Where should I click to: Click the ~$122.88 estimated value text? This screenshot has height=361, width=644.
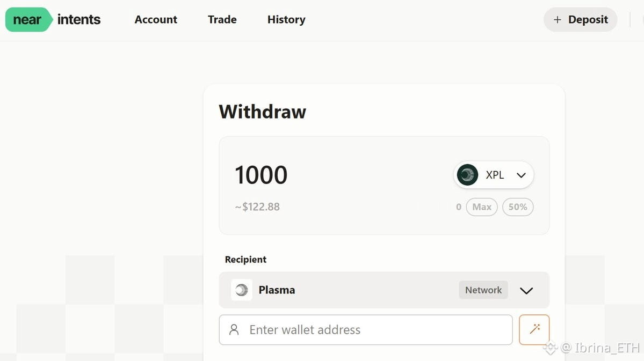tap(258, 207)
